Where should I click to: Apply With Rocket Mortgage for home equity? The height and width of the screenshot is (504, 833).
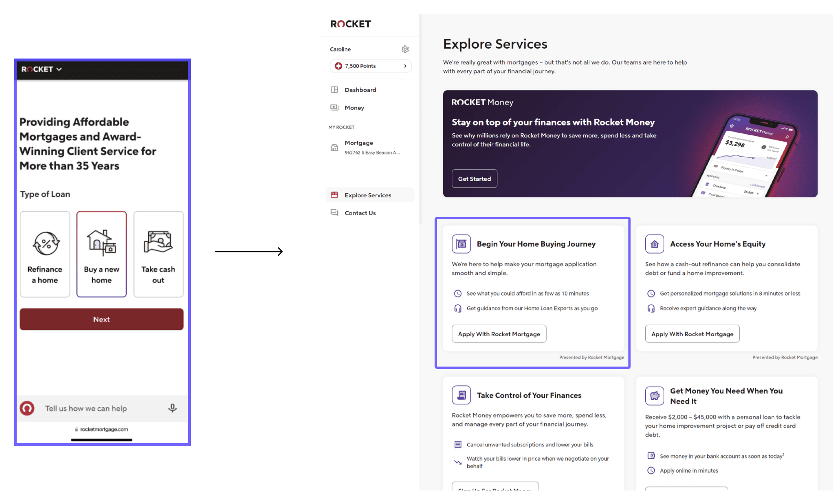tap(692, 334)
